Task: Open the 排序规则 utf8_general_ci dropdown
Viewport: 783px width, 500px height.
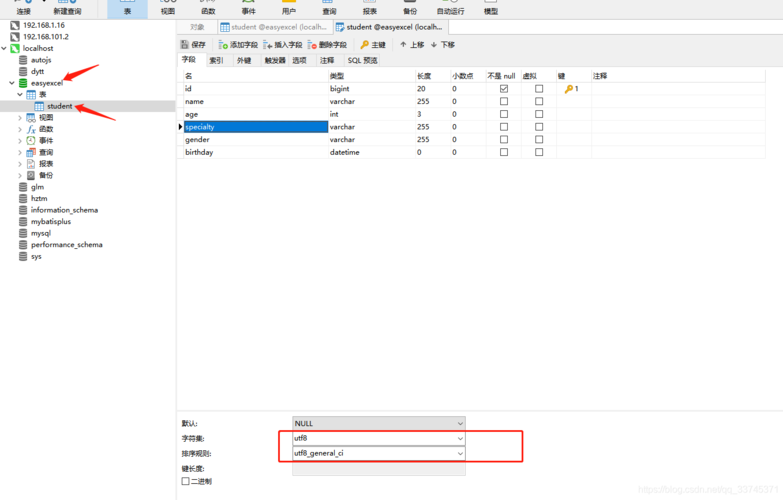Action: [x=379, y=453]
